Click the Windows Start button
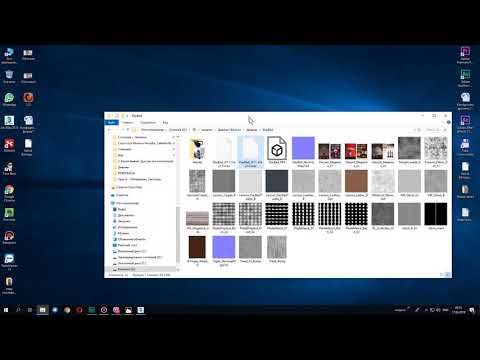The height and width of the screenshot is (360, 480). point(6,310)
